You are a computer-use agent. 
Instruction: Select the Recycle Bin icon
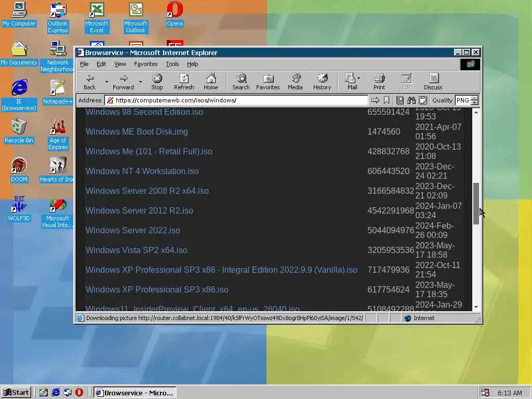pyautogui.click(x=19, y=131)
